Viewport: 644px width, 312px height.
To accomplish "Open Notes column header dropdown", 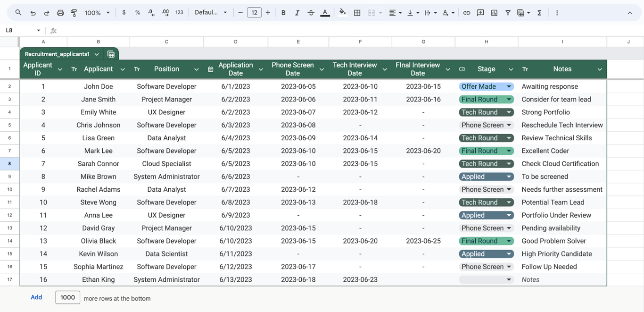I will [600, 69].
